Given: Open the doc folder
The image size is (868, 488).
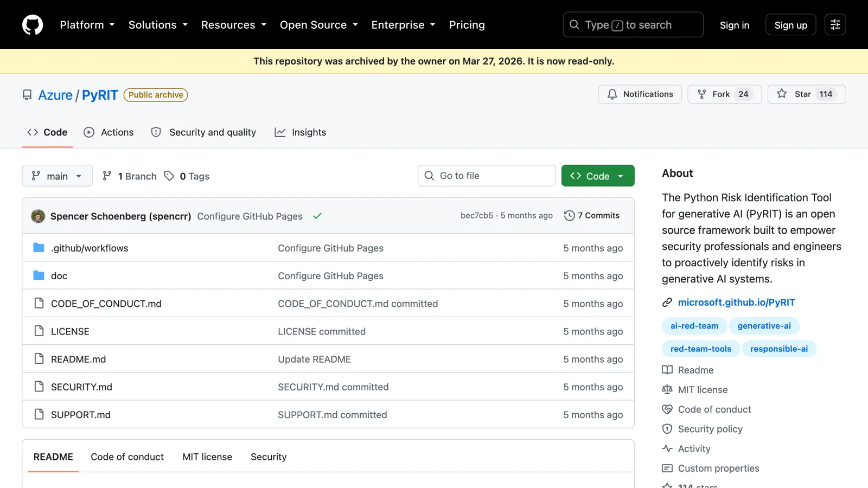Looking at the screenshot, I should tap(59, 275).
